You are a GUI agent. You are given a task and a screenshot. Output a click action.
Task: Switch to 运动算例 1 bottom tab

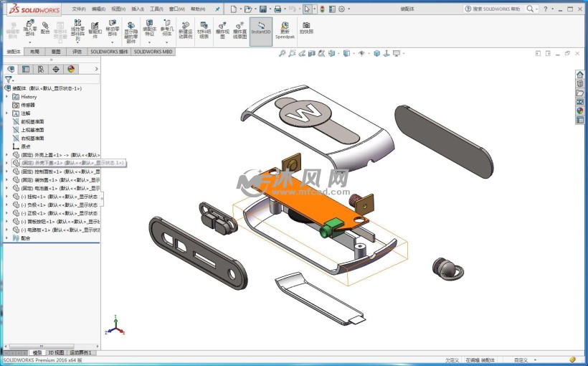80,353
